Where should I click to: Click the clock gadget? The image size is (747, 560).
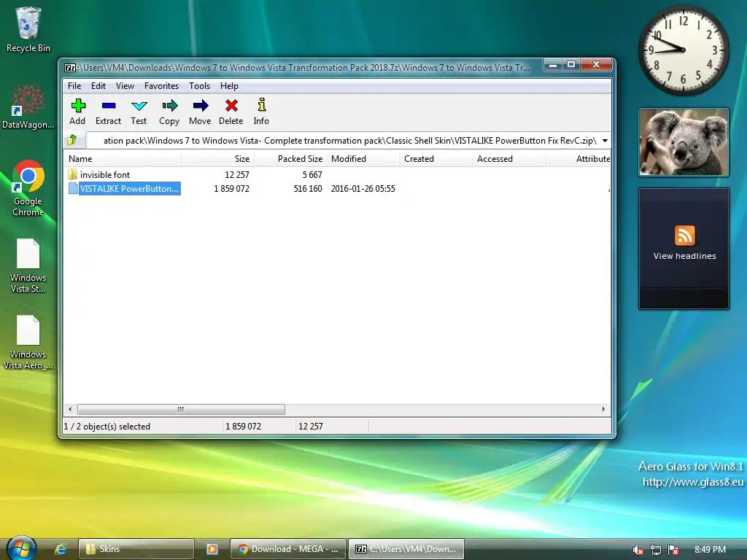pyautogui.click(x=683, y=50)
